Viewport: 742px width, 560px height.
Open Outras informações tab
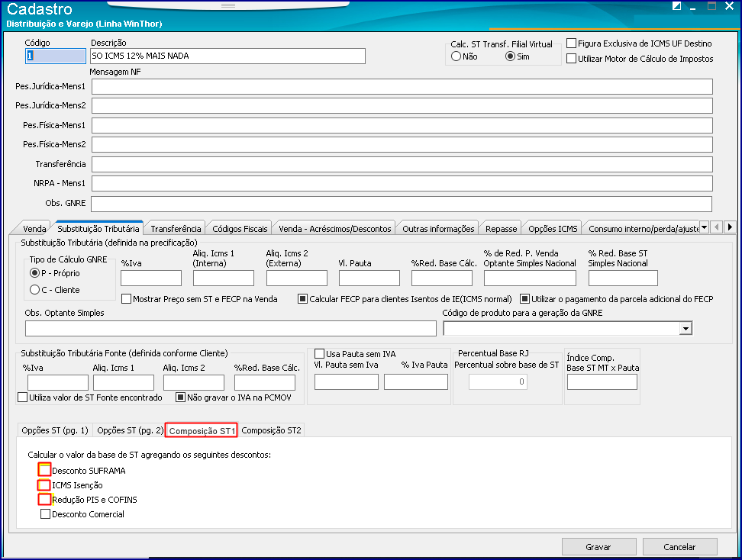(x=438, y=229)
